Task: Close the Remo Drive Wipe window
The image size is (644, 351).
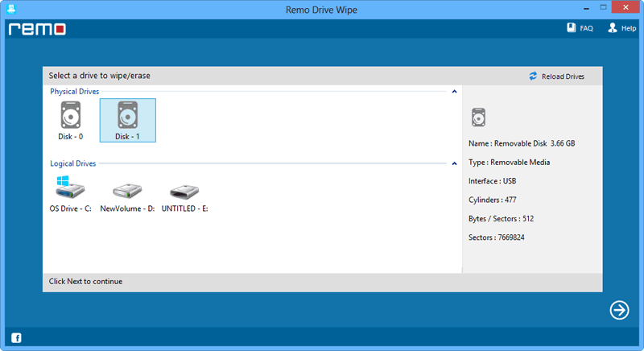Action: pos(625,7)
